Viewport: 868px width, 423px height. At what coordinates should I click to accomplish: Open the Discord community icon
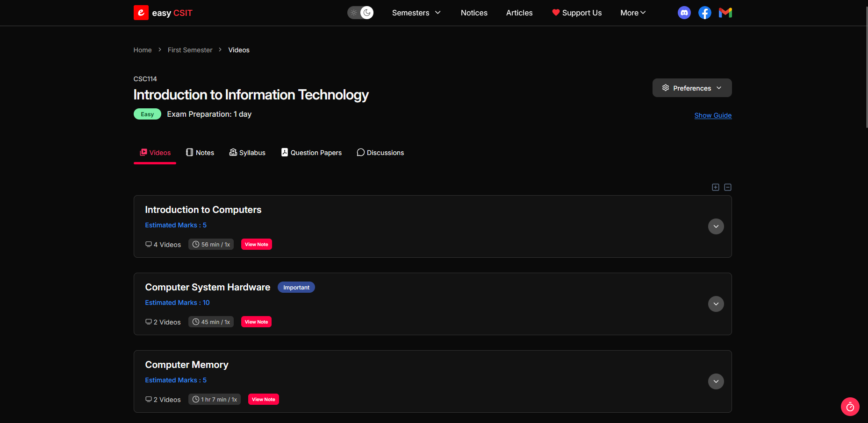[684, 13]
